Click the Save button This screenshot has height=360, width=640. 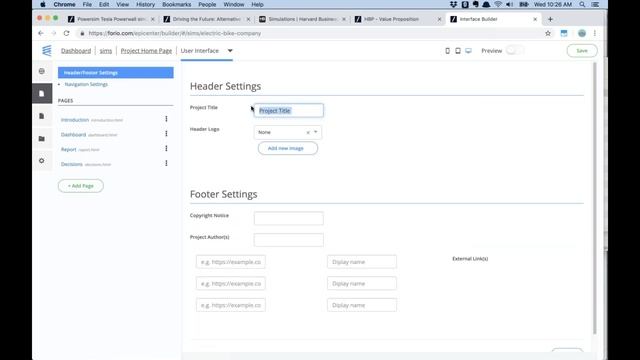(x=582, y=51)
